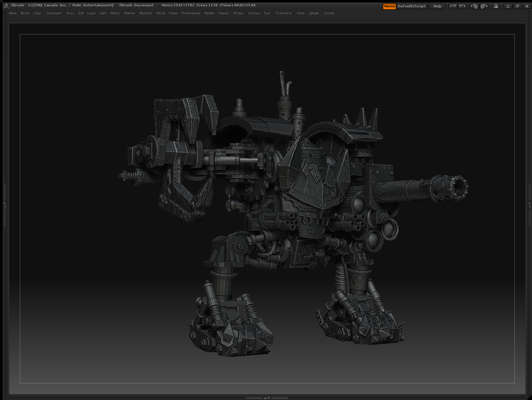Open the Zoom menu
This screenshot has height=400, width=532.
click(301, 13)
